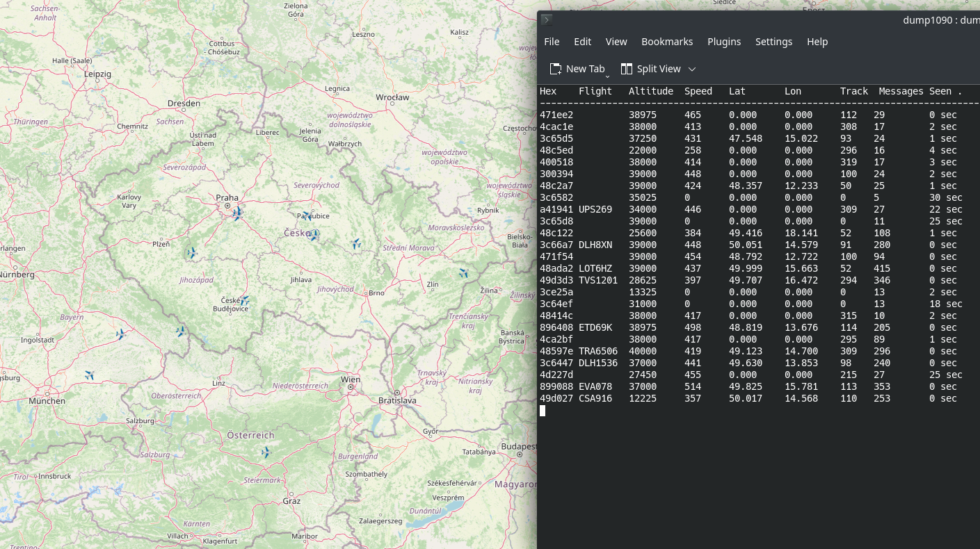Open the Plugins menu
Viewport: 980px width, 549px height.
pyautogui.click(x=724, y=42)
